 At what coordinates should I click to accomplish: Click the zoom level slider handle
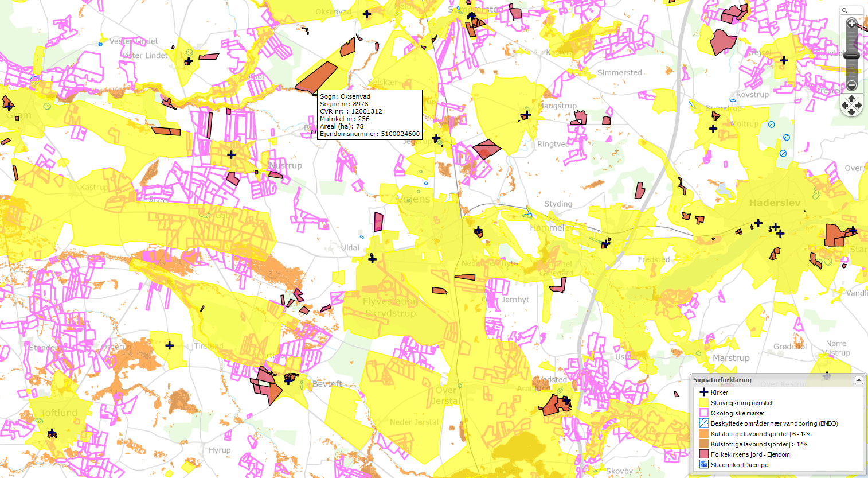click(851, 56)
